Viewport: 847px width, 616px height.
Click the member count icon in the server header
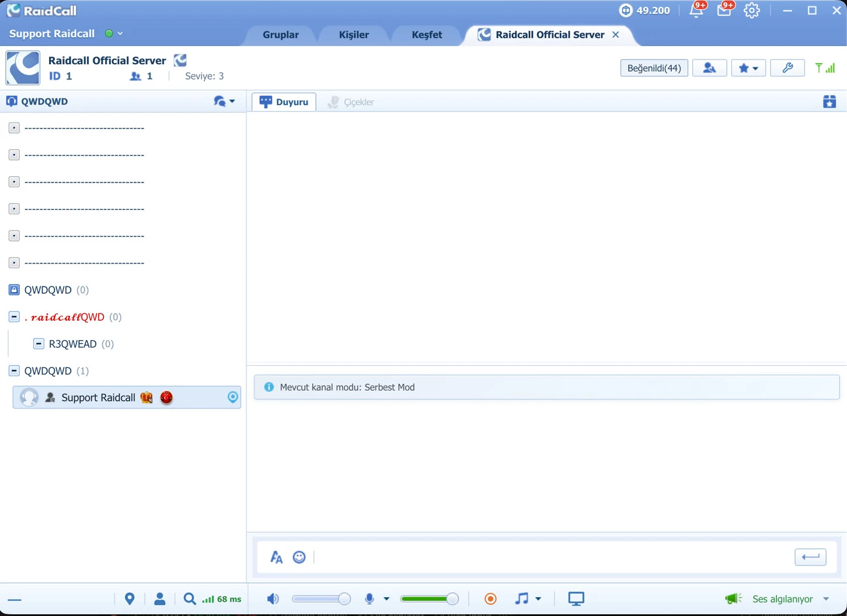(x=135, y=76)
